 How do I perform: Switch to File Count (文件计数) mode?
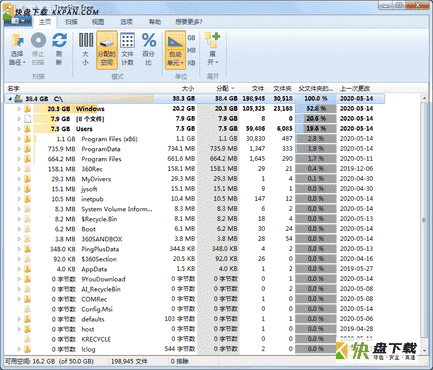tap(127, 49)
